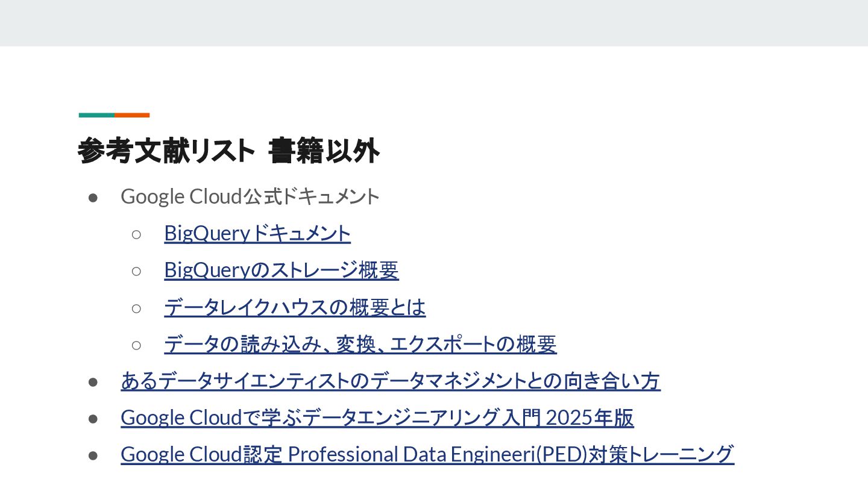Click hollow bullet beside データレイクハウスの概要とは
Image resolution: width=868 pixels, height=488 pixels.
pos(136,308)
